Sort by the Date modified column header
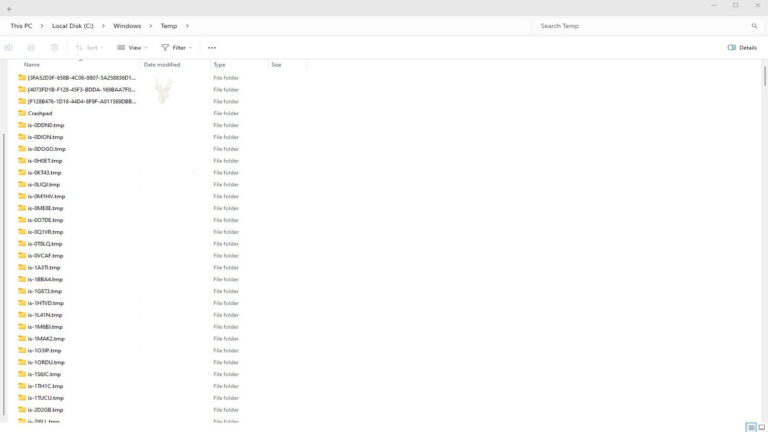 (x=162, y=65)
